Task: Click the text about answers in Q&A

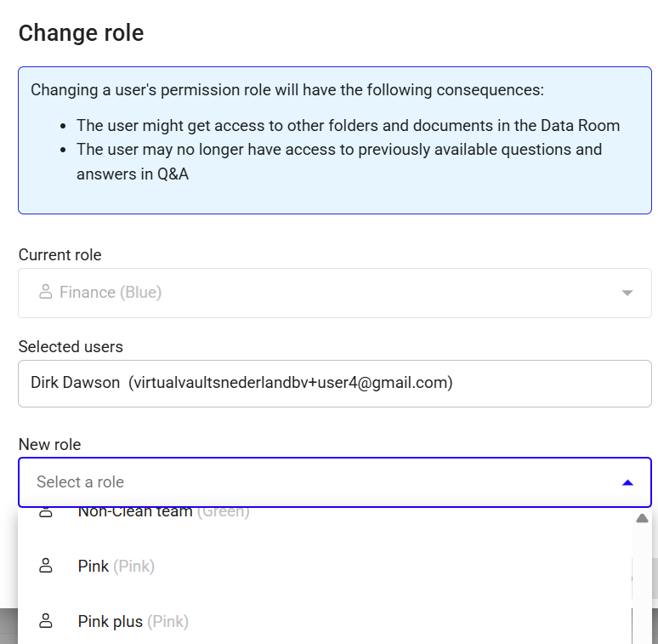Action: coord(339,162)
